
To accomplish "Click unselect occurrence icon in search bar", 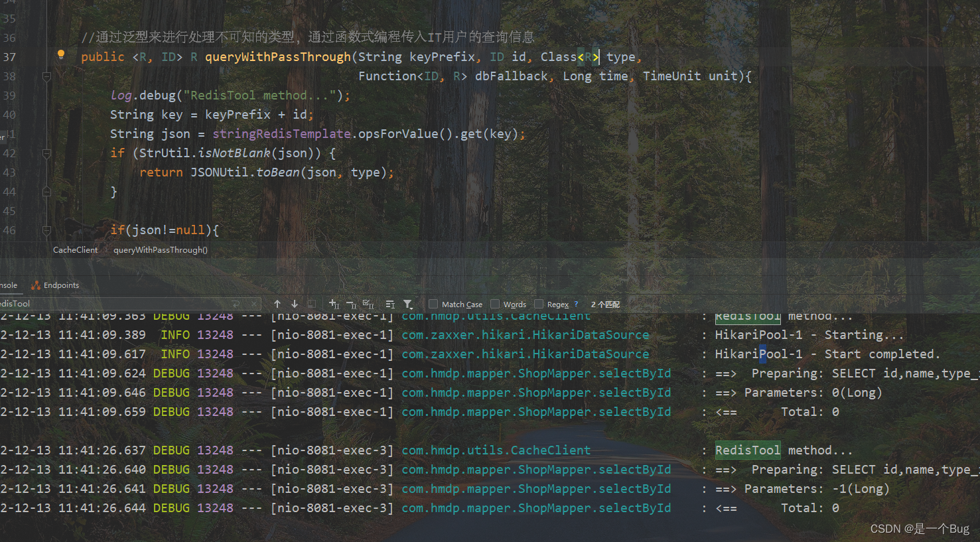I will [351, 304].
